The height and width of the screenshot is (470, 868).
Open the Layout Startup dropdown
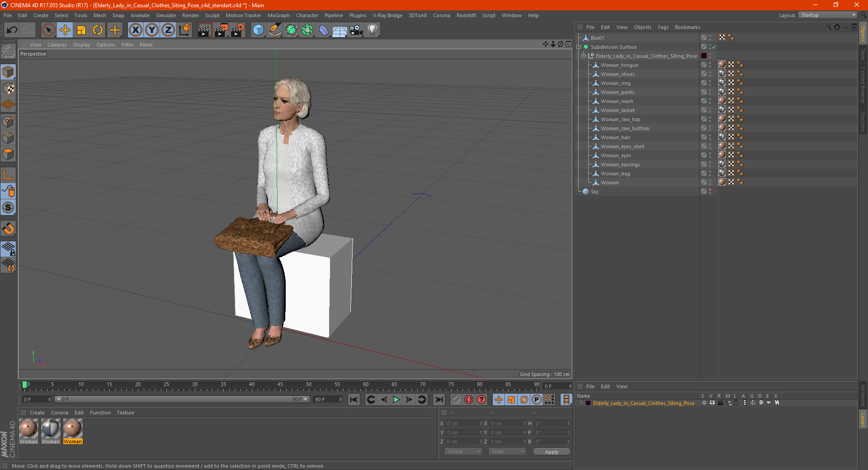(828, 15)
